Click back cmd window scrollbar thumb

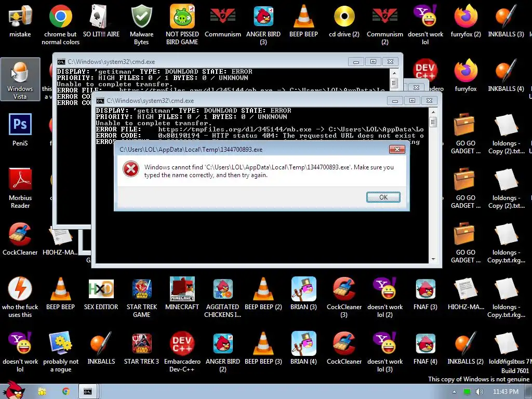point(394,83)
